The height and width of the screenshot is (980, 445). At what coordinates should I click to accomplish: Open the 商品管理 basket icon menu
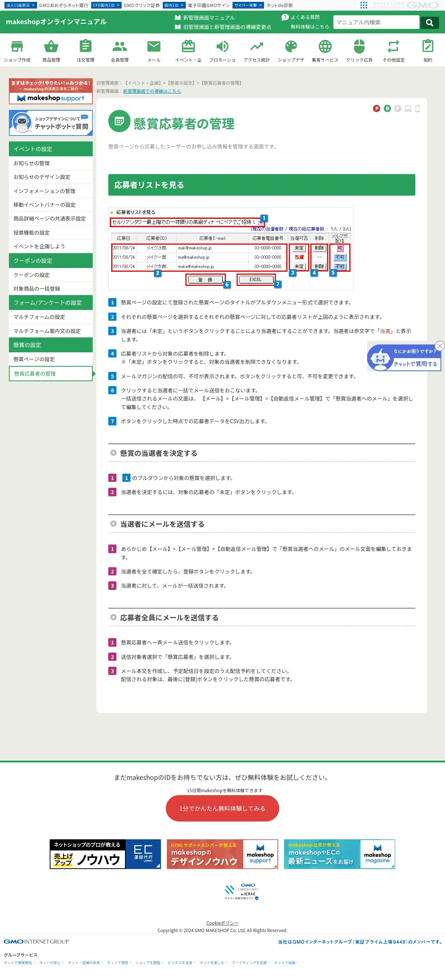point(51,50)
